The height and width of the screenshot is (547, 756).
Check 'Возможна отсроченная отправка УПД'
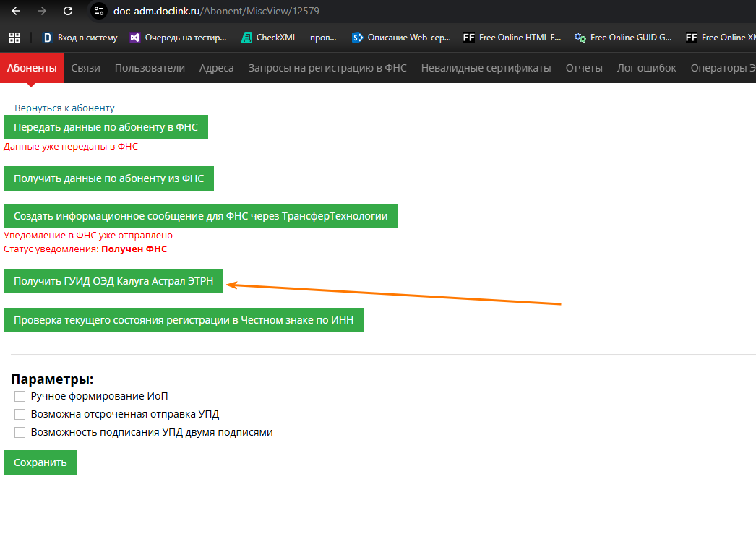[x=20, y=414]
